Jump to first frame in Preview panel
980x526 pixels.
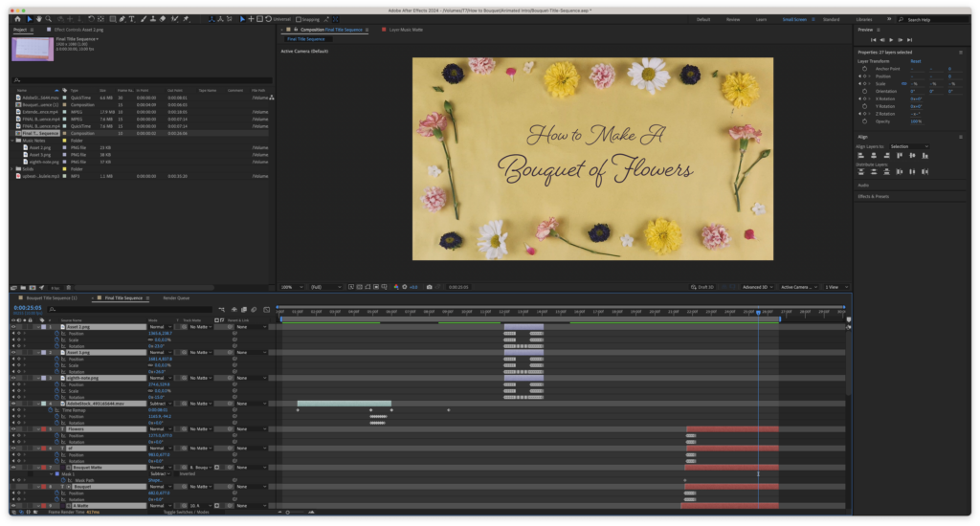point(873,39)
